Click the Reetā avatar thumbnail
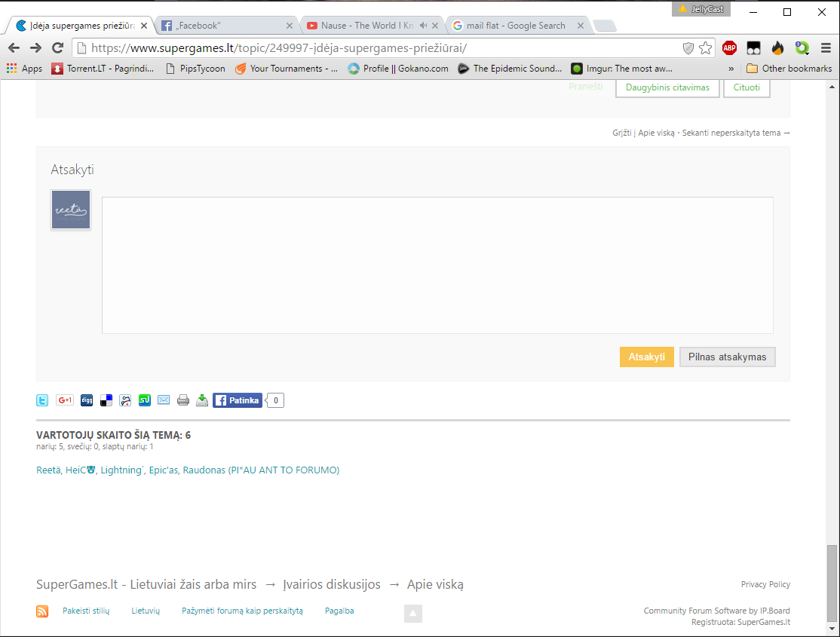Viewport: 840px width, 637px height. pos(71,210)
